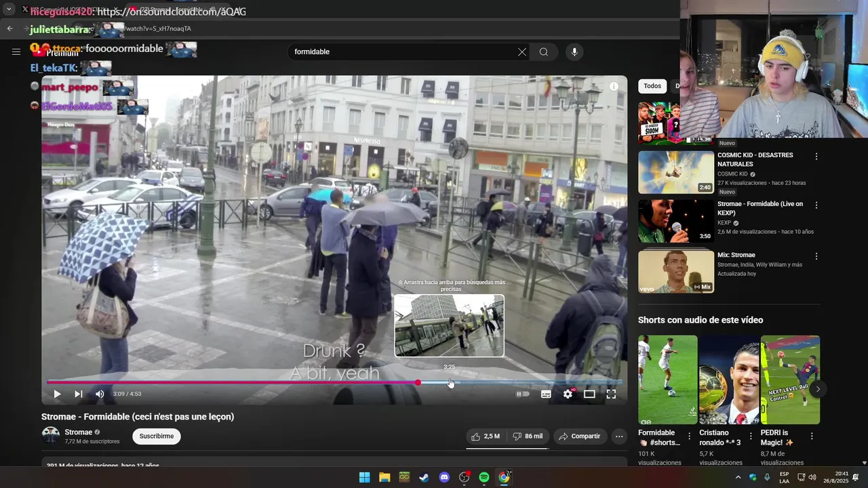The image size is (868, 488).
Task: Open the Windows Start menu
Action: (x=364, y=477)
